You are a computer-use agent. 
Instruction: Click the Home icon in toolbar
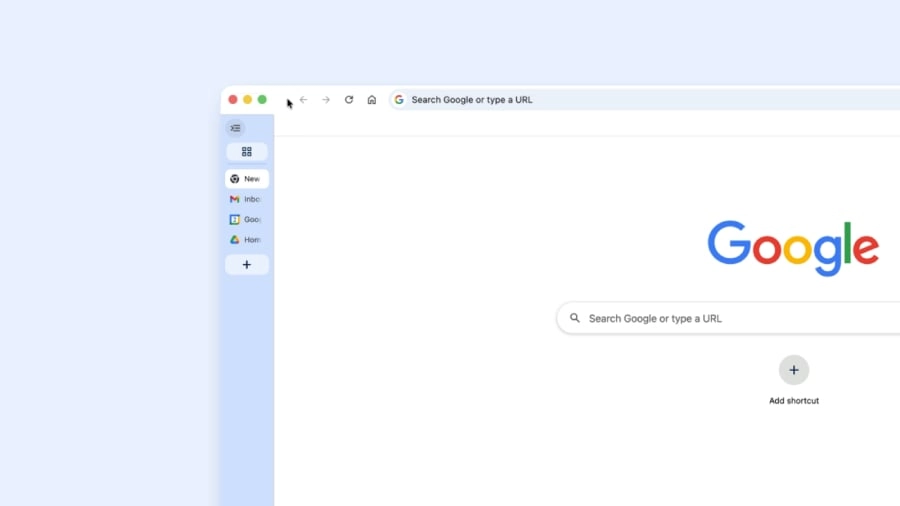tap(372, 100)
